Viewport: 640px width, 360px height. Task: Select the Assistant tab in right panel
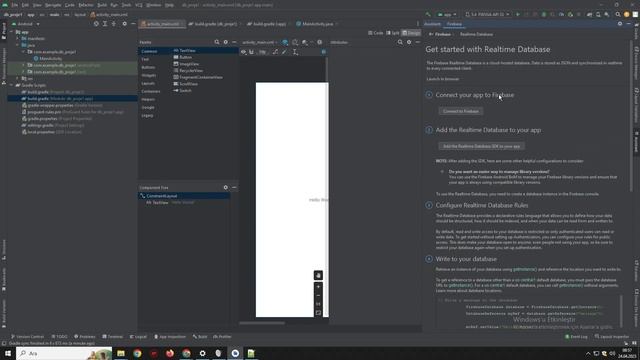point(432,24)
